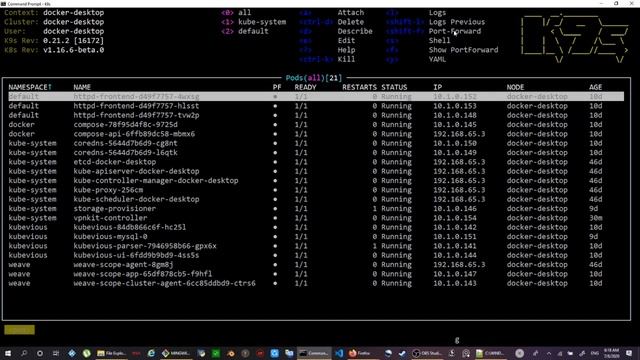Open the ENG language indicator
This screenshot has width=640, height=360.
click(595, 353)
